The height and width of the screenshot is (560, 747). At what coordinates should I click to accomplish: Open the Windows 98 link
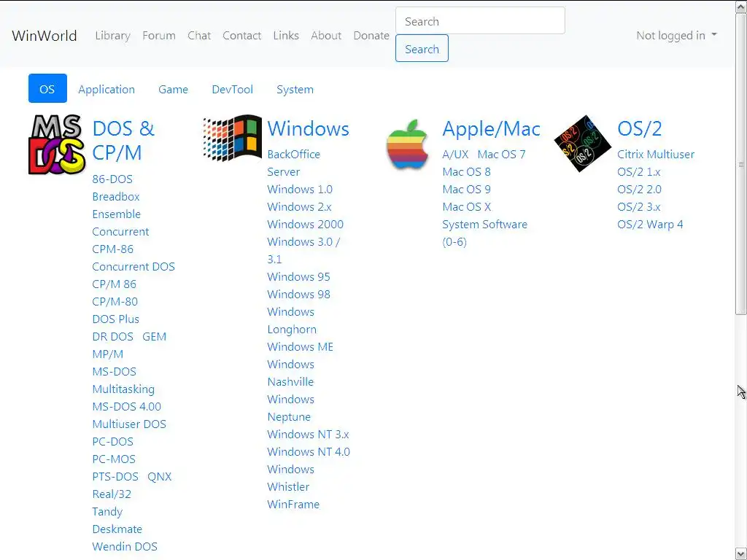pos(298,295)
